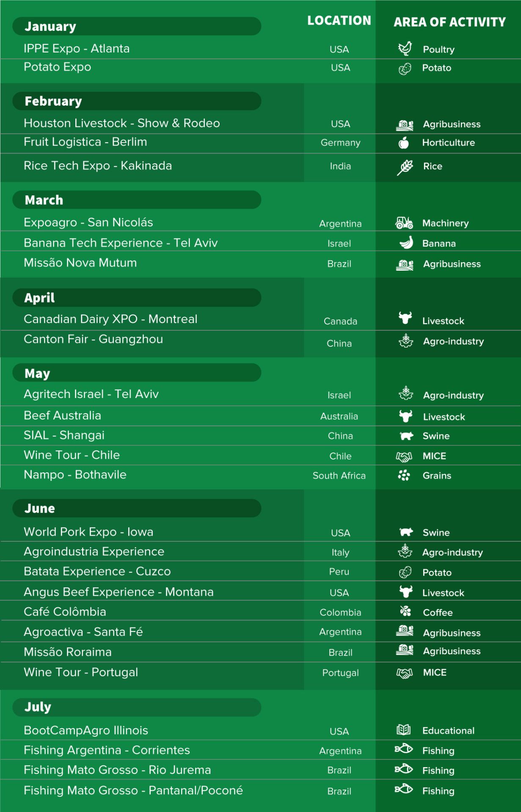Click the BootCampAgro Illinois event
This screenshot has height=812, width=521.
coord(86,730)
